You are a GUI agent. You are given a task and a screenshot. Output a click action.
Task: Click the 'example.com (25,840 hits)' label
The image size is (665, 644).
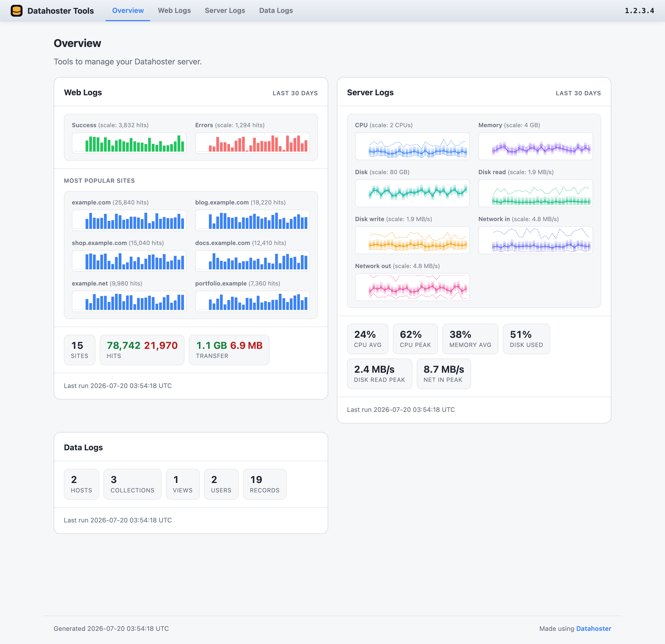pyautogui.click(x=110, y=202)
